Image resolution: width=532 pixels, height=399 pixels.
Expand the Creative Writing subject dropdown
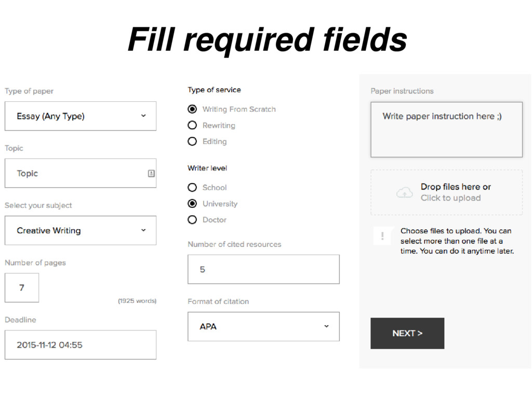pos(81,230)
